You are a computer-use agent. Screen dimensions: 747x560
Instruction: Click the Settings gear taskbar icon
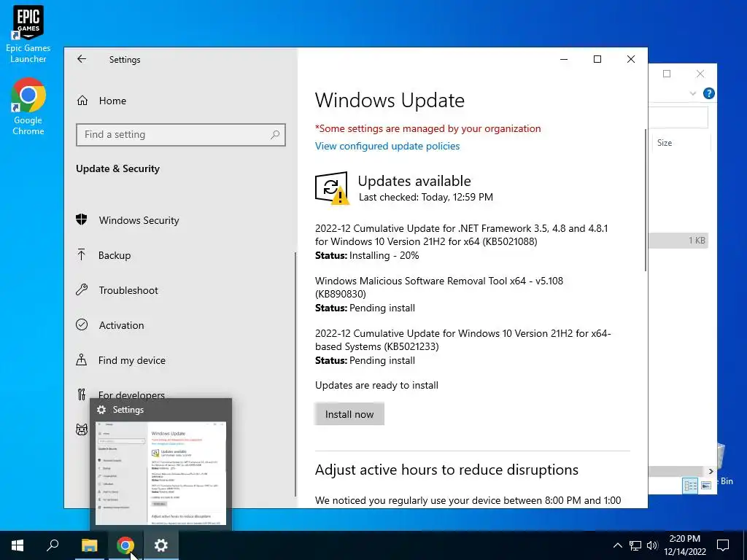(x=161, y=545)
